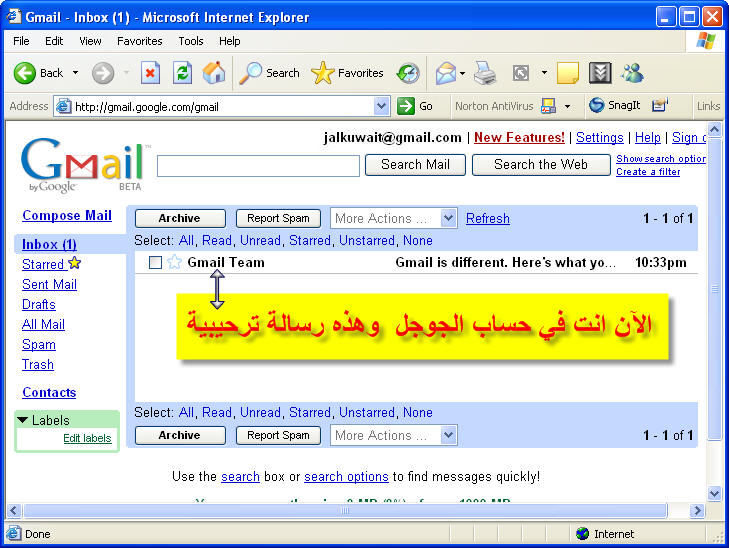The height and width of the screenshot is (548, 729).
Task: Open the Contacts link
Action: [49, 392]
